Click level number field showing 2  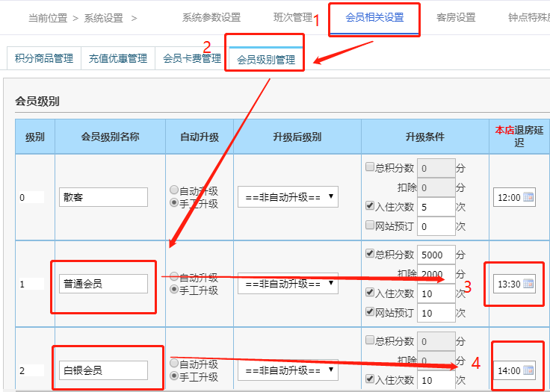pyautogui.click(x=31, y=370)
